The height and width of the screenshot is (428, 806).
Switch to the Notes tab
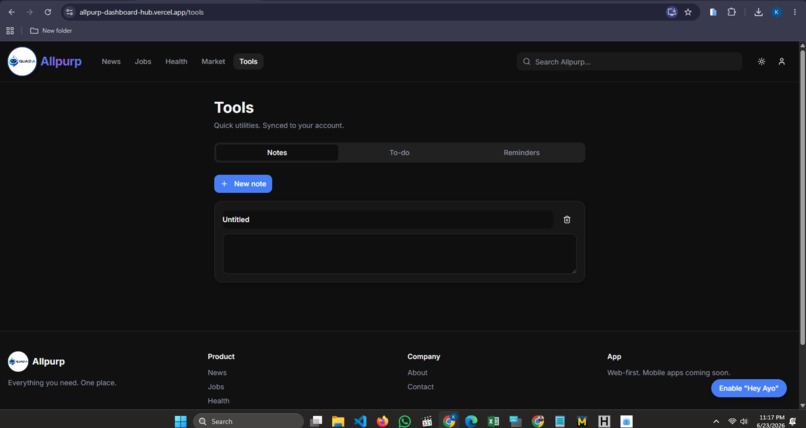click(x=277, y=153)
